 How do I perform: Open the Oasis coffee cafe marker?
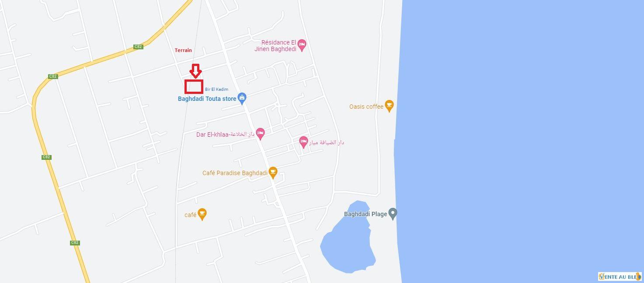point(389,106)
